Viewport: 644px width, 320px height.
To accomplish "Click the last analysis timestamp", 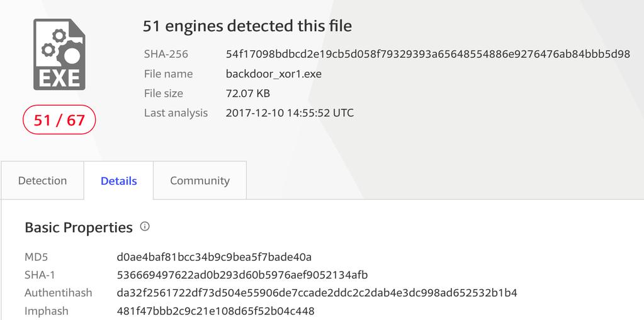I will coord(290,113).
